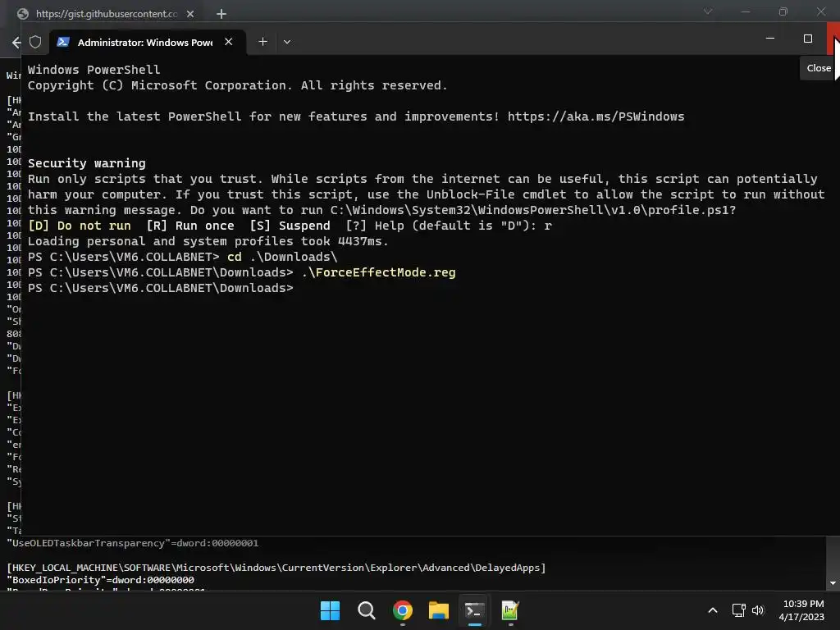The height and width of the screenshot is (630, 840).
Task: Minimize the Windows Terminal window
Action: point(770,39)
